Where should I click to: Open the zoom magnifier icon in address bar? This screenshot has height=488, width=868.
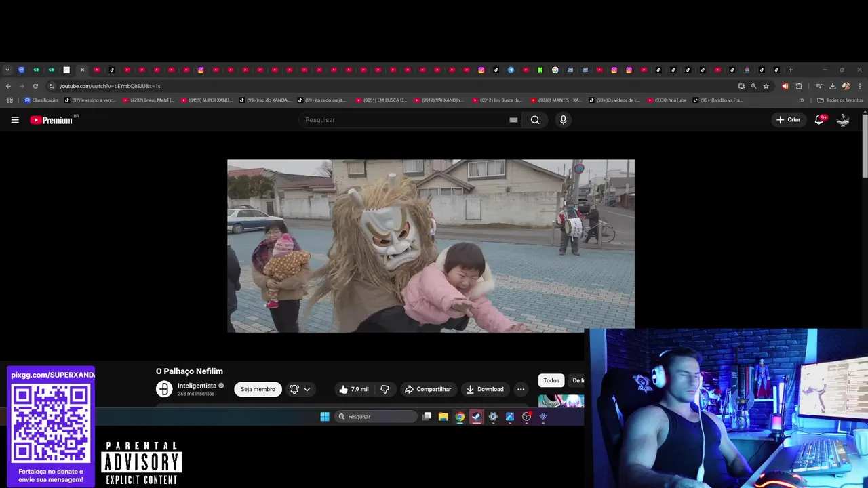point(753,86)
